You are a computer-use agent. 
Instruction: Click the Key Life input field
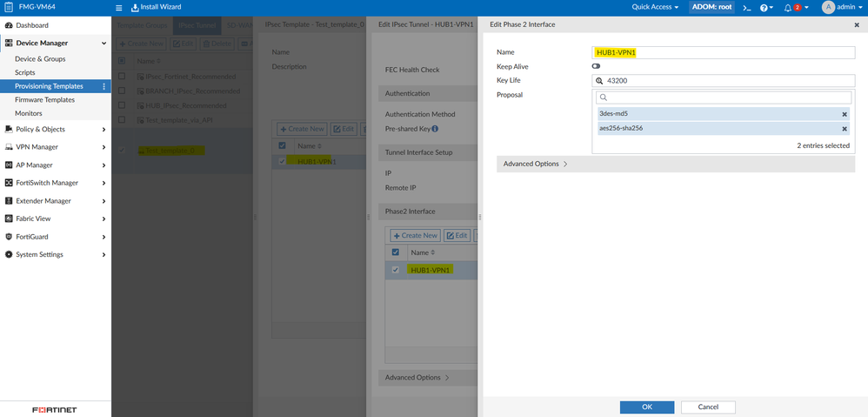click(724, 81)
